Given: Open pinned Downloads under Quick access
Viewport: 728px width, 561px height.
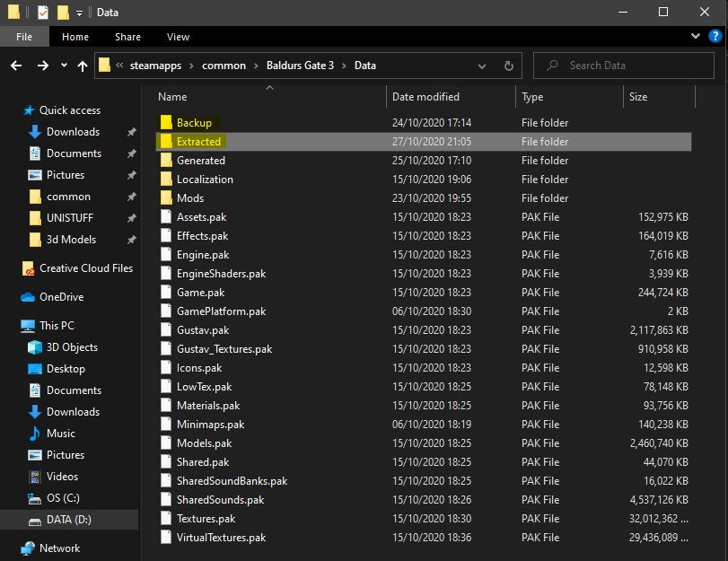Looking at the screenshot, I should point(73,132).
